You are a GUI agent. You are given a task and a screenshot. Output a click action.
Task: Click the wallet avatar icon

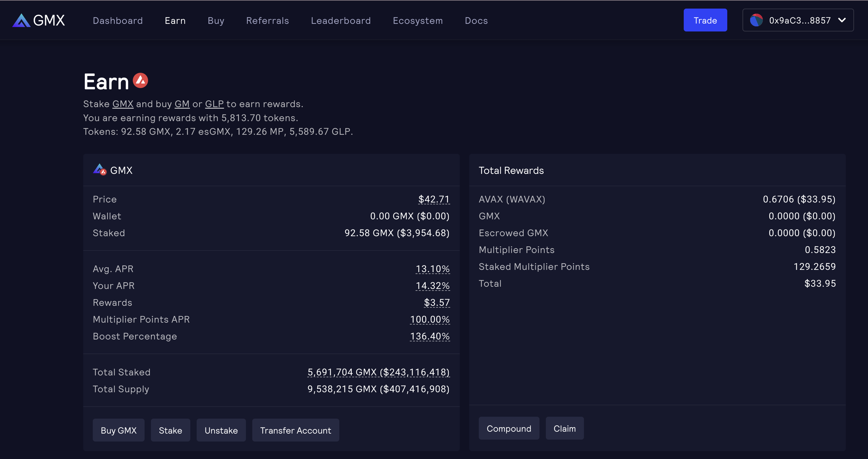pyautogui.click(x=756, y=20)
